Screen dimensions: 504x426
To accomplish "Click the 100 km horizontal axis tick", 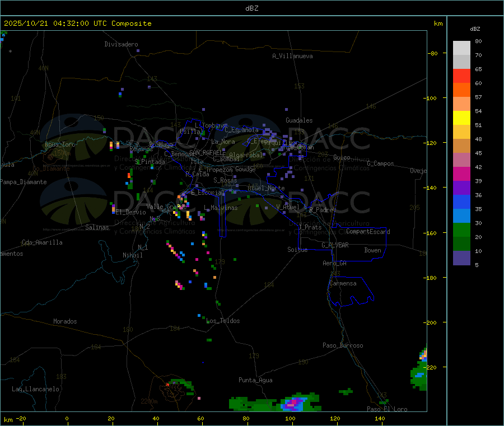I will (290, 418).
